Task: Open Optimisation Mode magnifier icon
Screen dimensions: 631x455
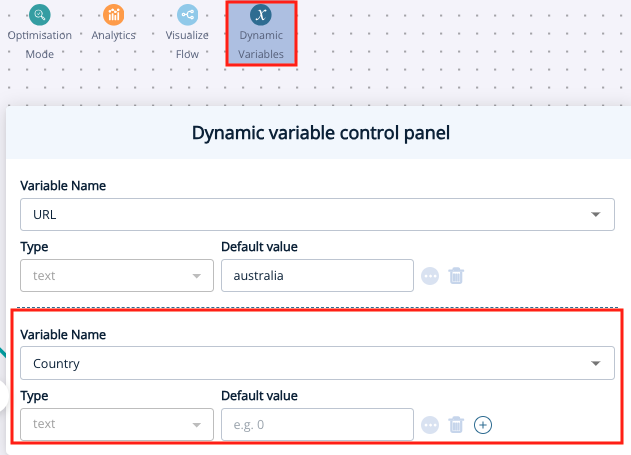Action: [x=39, y=15]
